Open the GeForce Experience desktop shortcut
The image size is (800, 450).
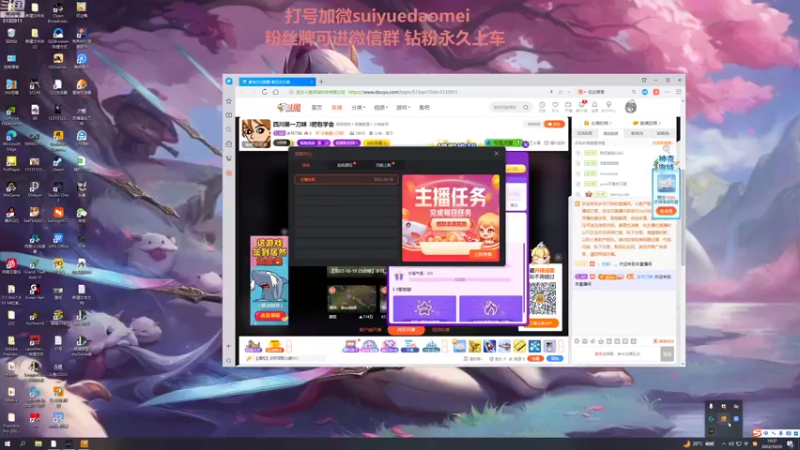(11, 114)
